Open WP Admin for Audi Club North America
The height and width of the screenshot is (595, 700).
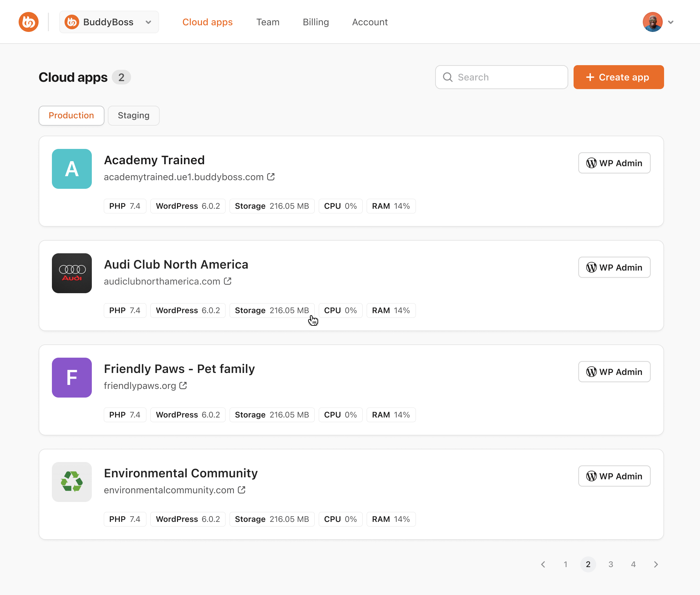coord(614,267)
